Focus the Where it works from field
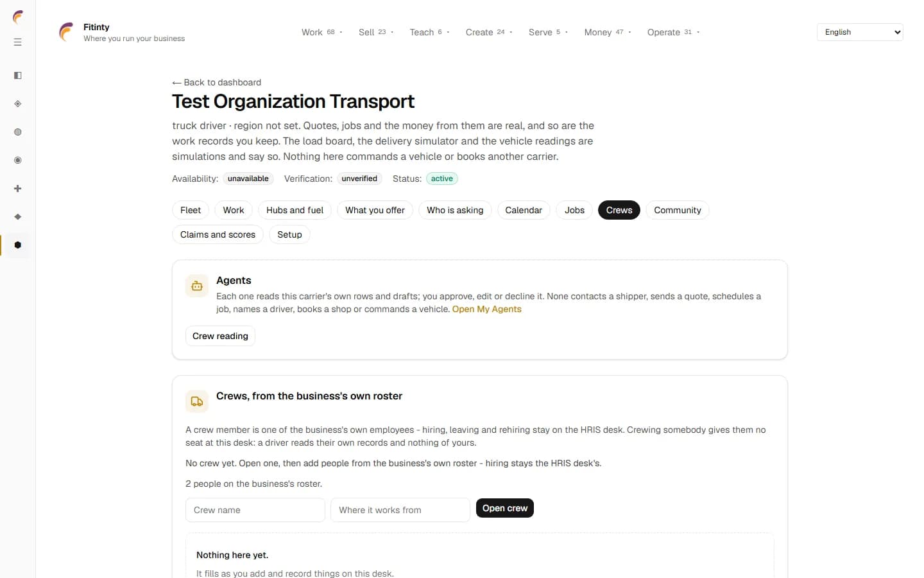 click(x=400, y=510)
